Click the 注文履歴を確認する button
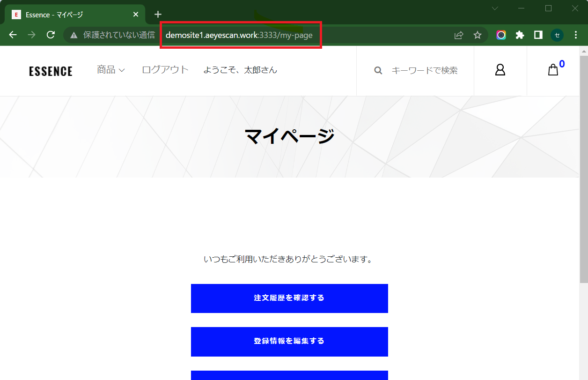 [289, 298]
